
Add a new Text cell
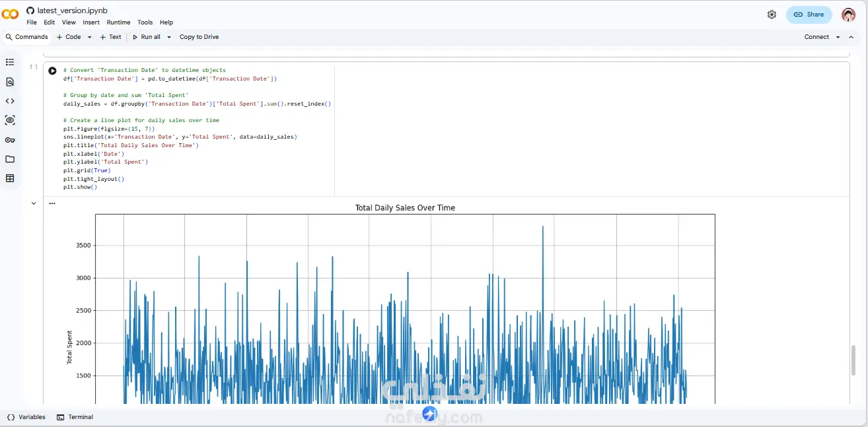click(110, 37)
